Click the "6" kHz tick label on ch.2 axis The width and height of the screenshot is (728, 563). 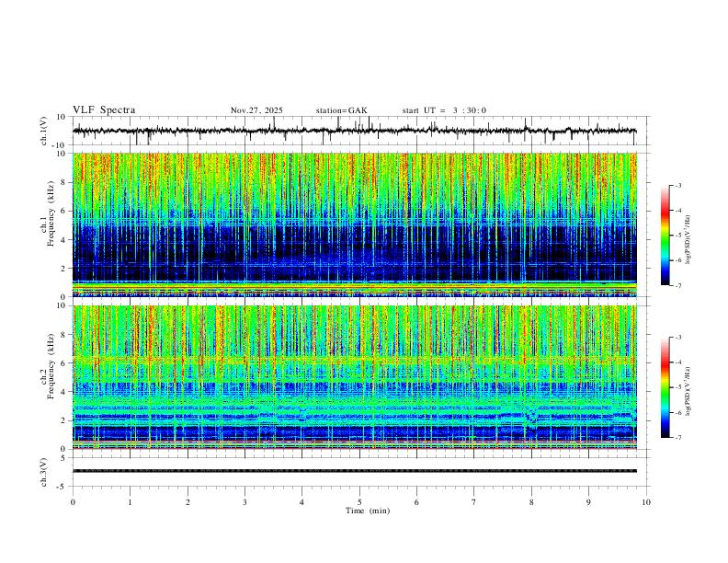64,363
